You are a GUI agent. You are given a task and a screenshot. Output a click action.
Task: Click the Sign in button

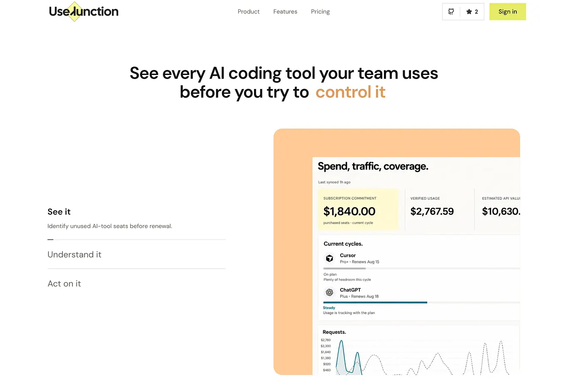(508, 12)
